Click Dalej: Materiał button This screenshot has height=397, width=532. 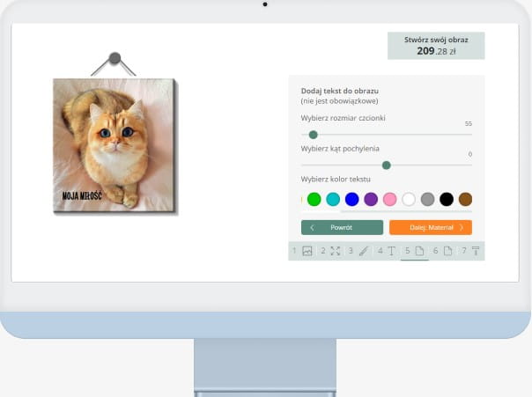tap(431, 227)
